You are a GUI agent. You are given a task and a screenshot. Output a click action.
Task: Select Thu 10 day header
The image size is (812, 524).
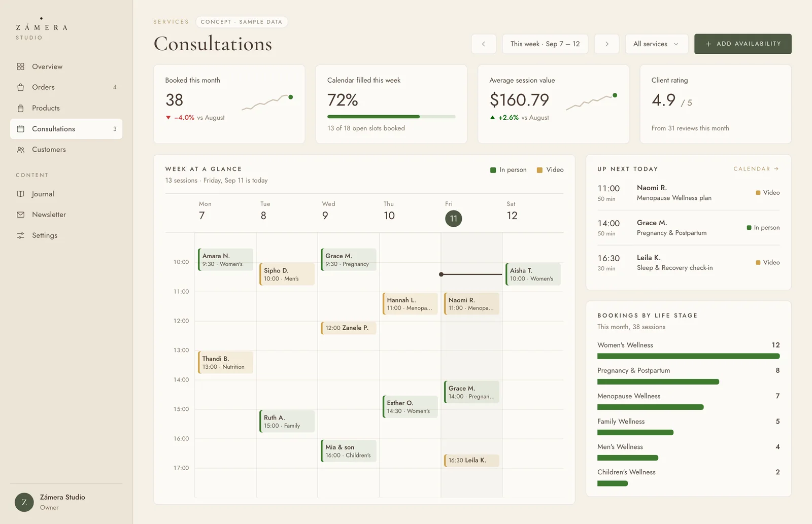point(389,211)
